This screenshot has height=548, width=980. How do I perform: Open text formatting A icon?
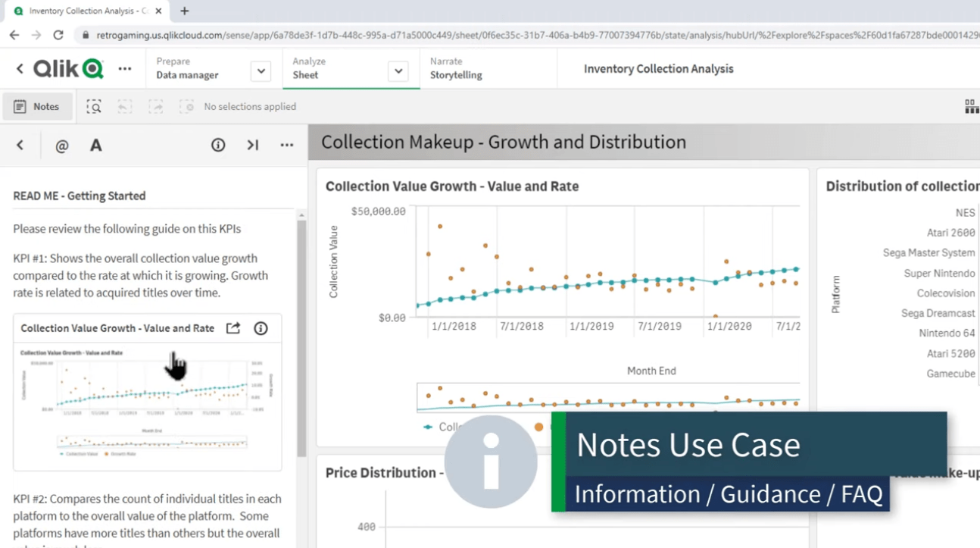tap(96, 146)
